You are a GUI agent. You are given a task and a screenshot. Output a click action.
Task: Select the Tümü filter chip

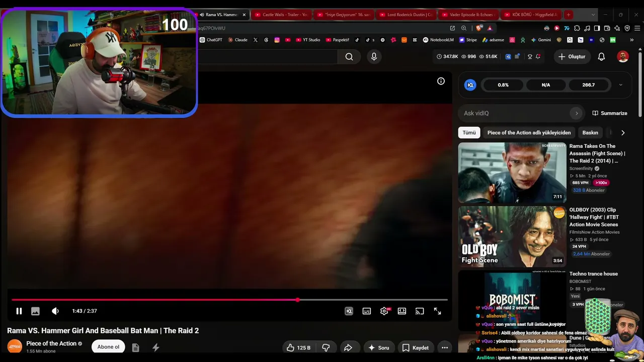(x=469, y=133)
